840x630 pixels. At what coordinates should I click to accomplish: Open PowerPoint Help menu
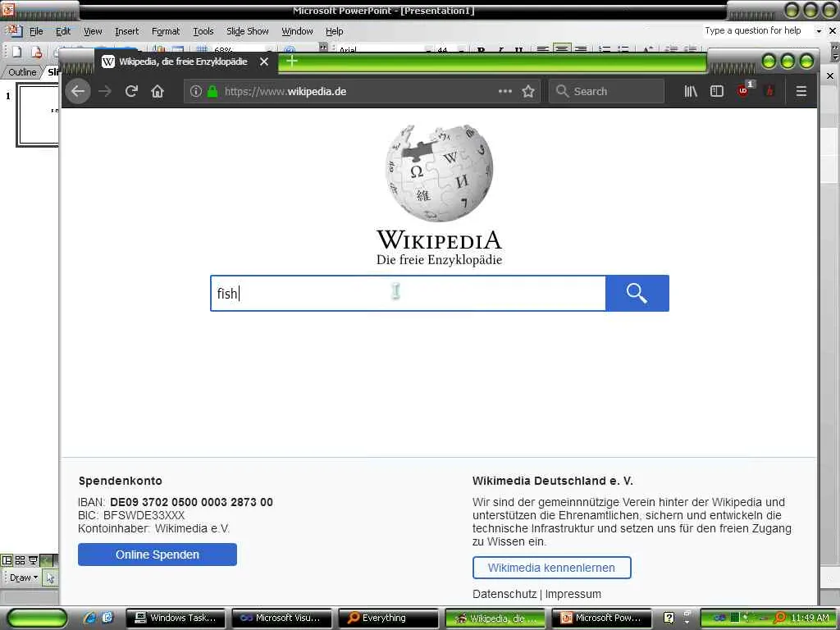335,31
